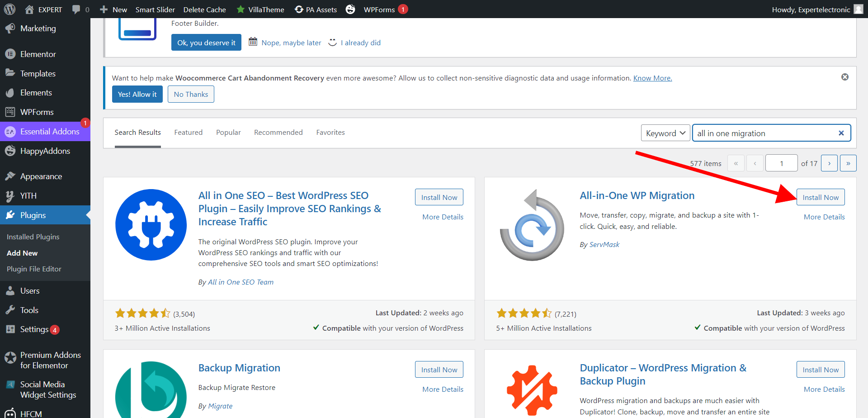Open the New content menu
The height and width of the screenshot is (418, 868).
tap(113, 9)
